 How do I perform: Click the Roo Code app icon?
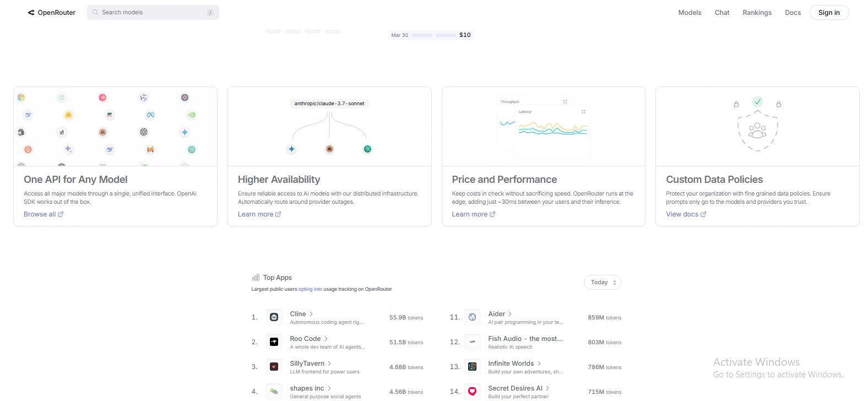274,342
